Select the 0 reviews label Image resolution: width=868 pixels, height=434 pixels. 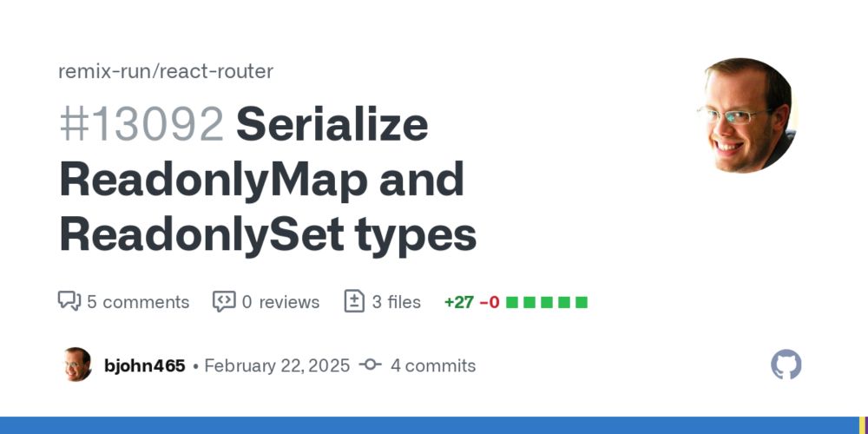pos(280,302)
